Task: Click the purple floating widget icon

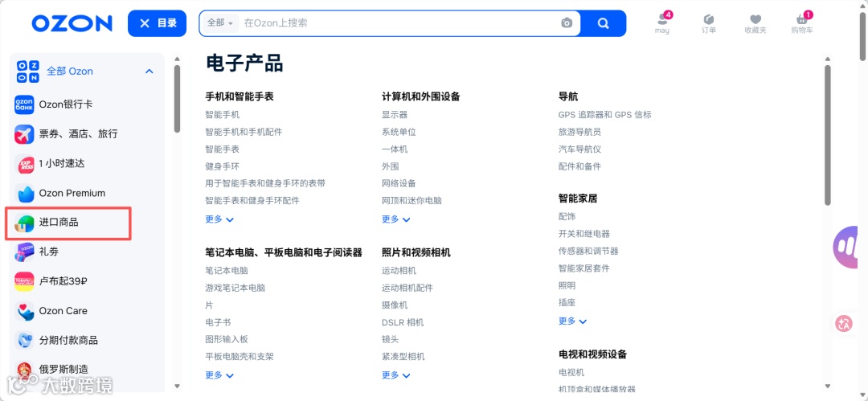Action: (x=845, y=247)
